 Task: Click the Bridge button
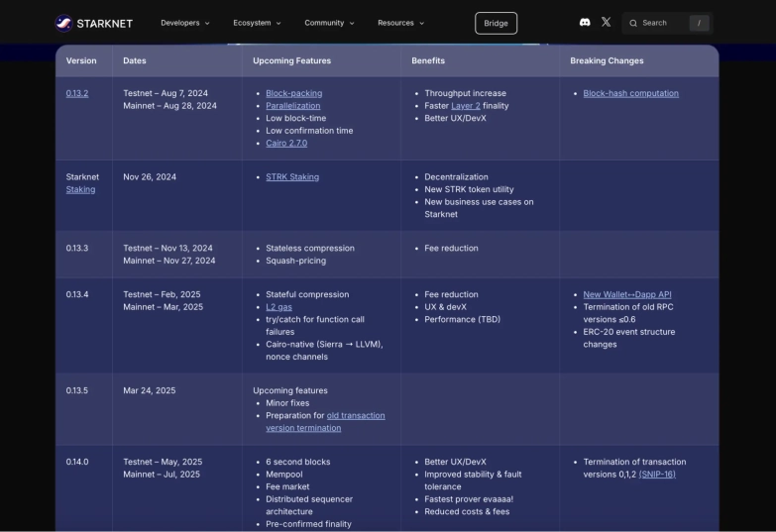(x=496, y=23)
